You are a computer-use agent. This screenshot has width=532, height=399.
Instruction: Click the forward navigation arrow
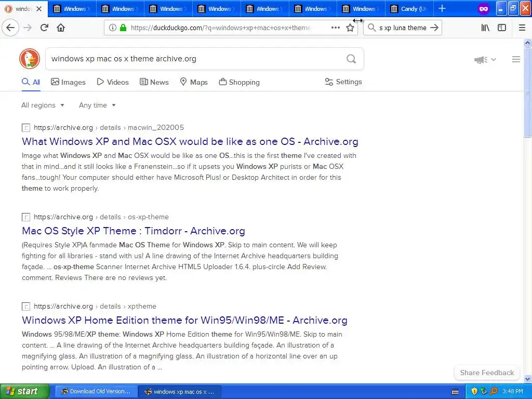click(x=28, y=28)
